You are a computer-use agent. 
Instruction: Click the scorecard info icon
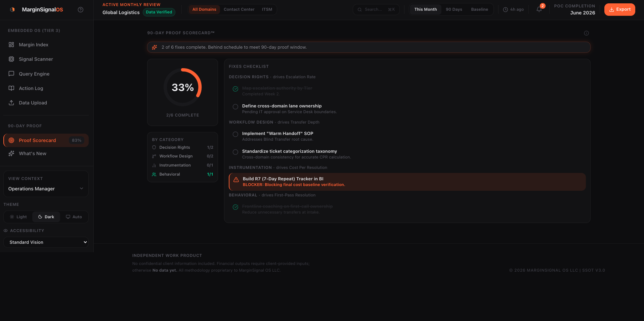coord(586,33)
